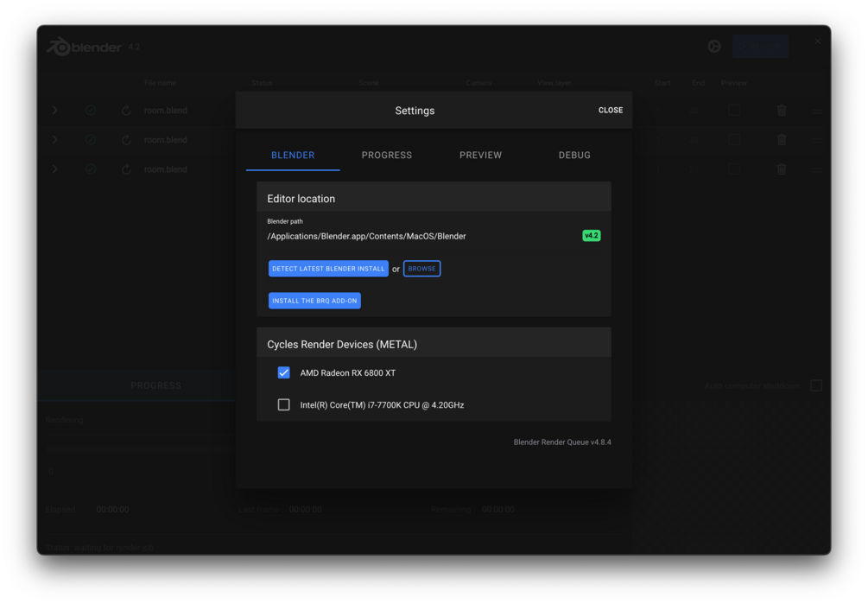The height and width of the screenshot is (604, 868).
Task: Click the BROWSE button
Action: pos(421,269)
